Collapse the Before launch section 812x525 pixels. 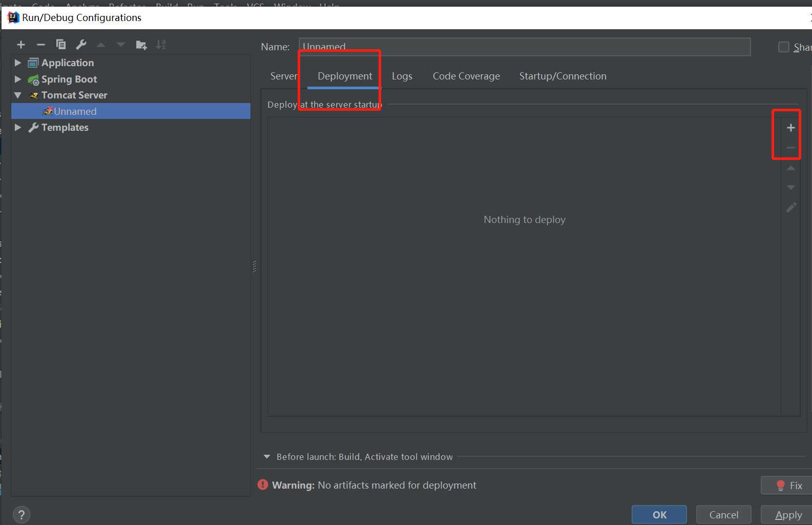click(267, 456)
